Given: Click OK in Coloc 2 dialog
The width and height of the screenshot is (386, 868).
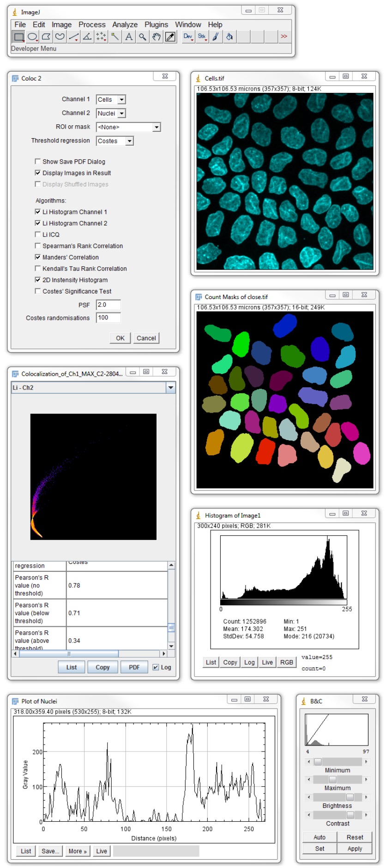Looking at the screenshot, I should point(121,338).
